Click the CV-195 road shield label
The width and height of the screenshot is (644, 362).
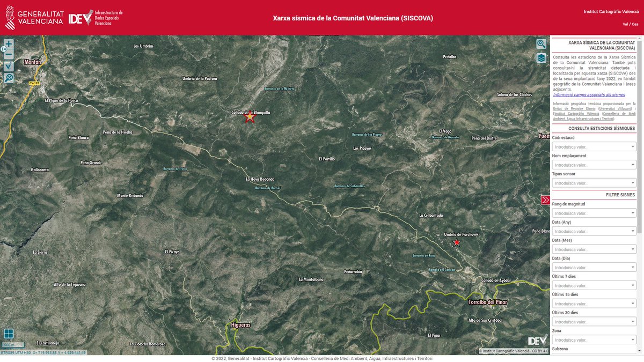click(x=34, y=83)
